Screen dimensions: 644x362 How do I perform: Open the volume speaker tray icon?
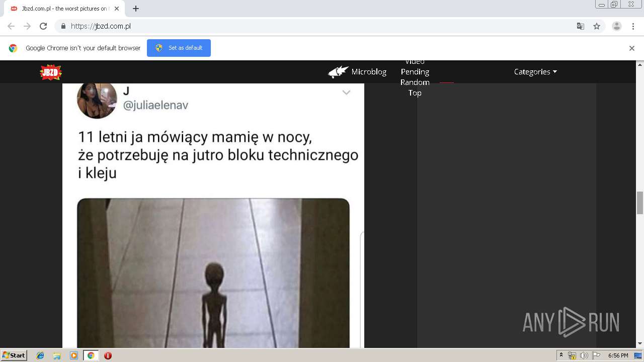(x=584, y=355)
